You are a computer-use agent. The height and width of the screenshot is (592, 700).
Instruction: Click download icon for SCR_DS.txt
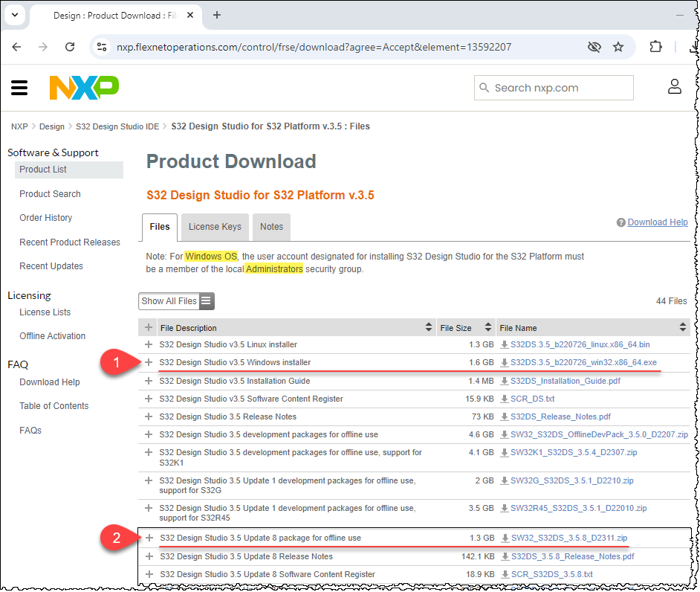coord(505,399)
